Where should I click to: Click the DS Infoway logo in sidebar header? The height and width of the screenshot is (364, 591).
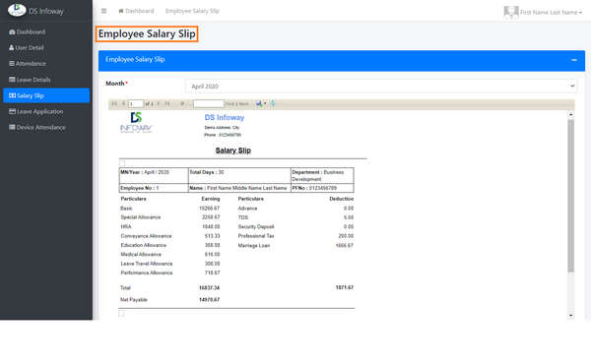coord(17,10)
